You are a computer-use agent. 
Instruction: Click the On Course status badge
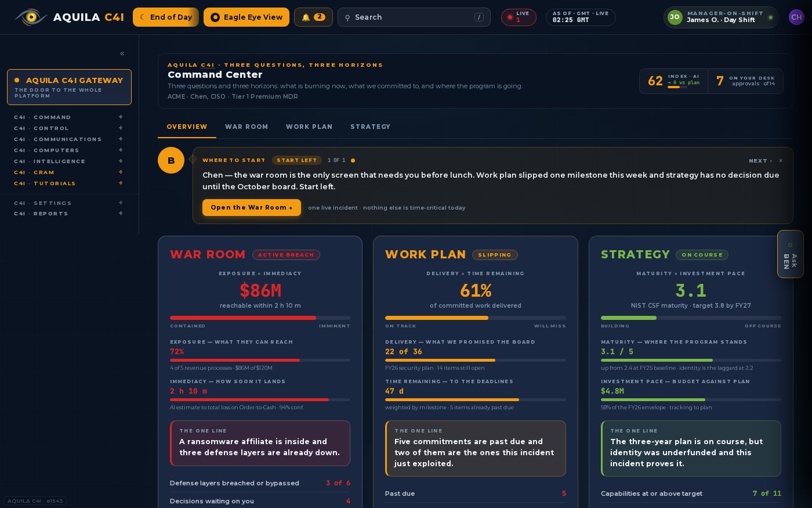[x=702, y=255]
